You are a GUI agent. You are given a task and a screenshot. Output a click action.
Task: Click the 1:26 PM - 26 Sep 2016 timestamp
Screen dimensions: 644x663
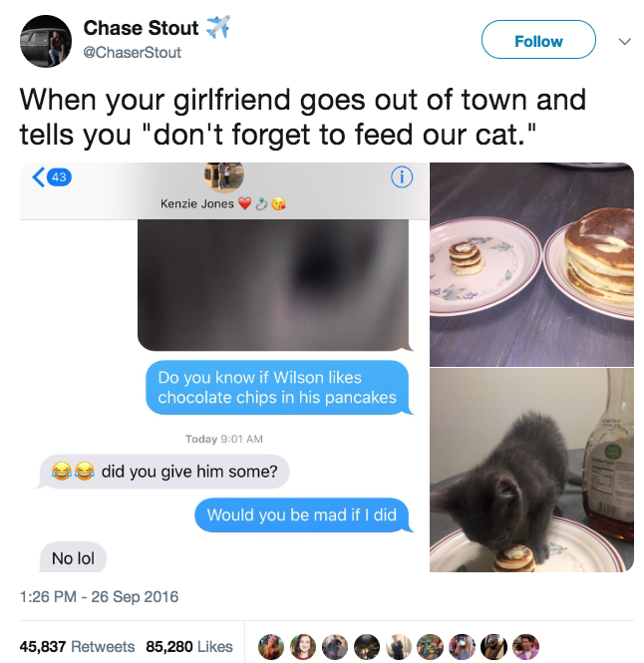tap(99, 597)
